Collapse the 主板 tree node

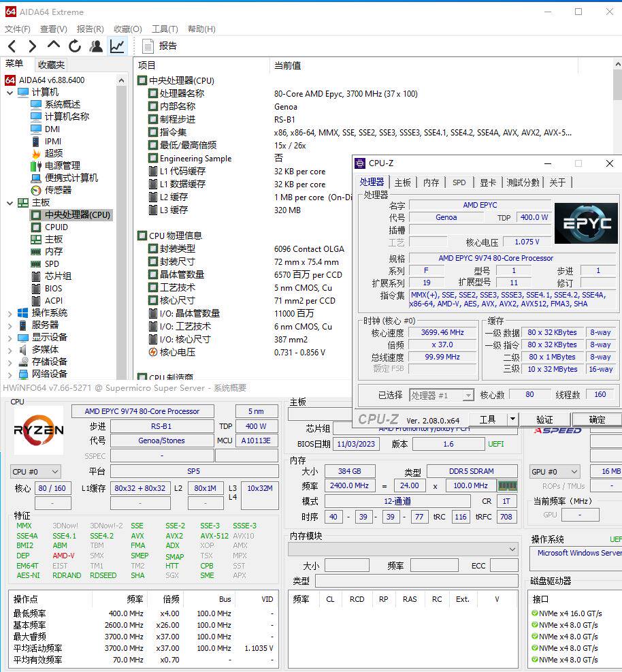tap(10, 203)
